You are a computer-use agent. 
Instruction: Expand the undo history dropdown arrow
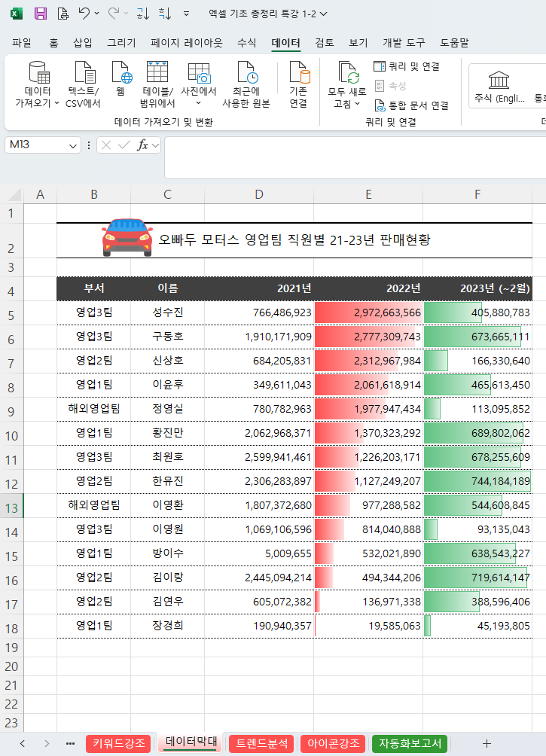click(x=97, y=14)
